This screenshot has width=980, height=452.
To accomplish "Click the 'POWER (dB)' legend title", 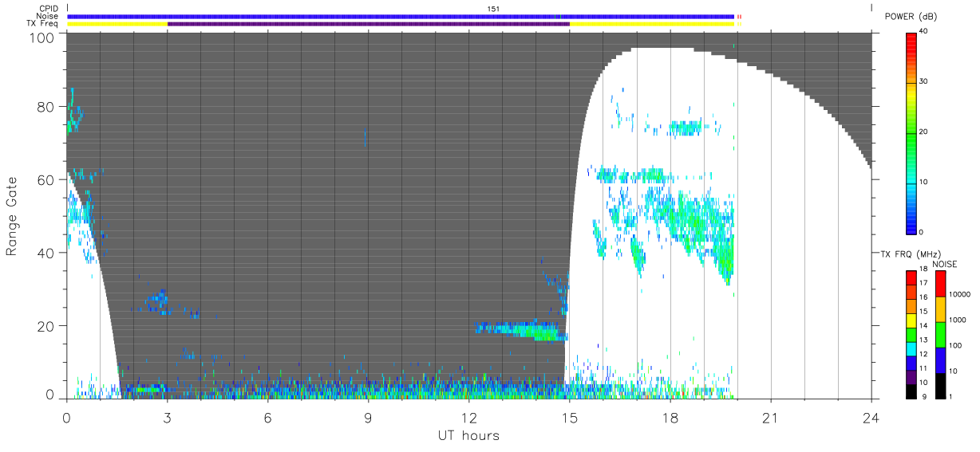I will (x=911, y=17).
